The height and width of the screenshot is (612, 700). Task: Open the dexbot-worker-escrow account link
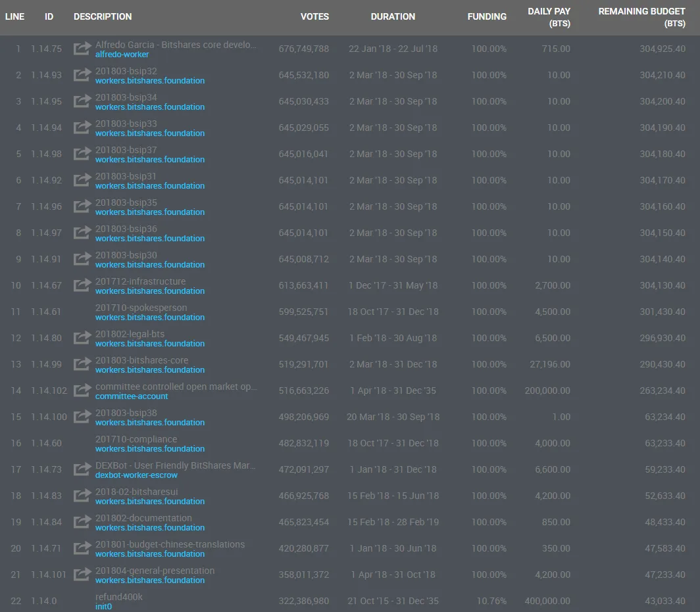coord(136,475)
